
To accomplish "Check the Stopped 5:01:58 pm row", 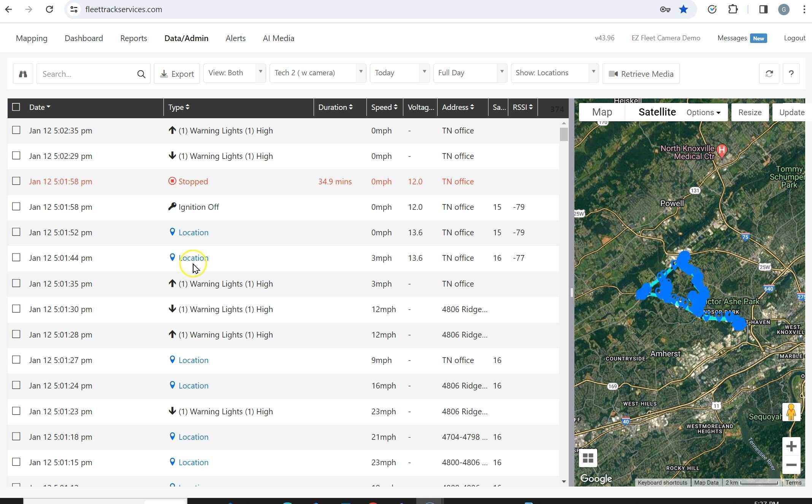I will point(16,181).
